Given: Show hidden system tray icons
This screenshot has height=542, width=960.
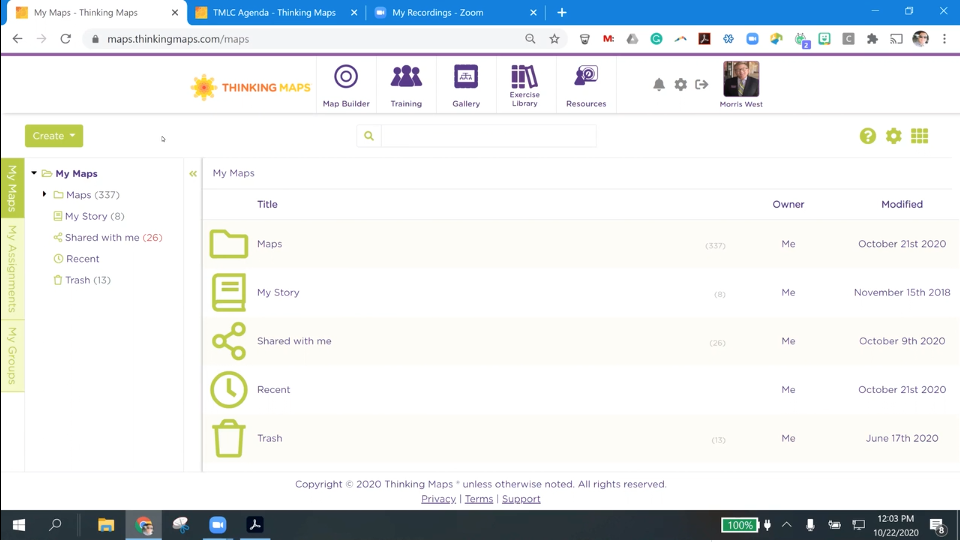Looking at the screenshot, I should point(787,525).
